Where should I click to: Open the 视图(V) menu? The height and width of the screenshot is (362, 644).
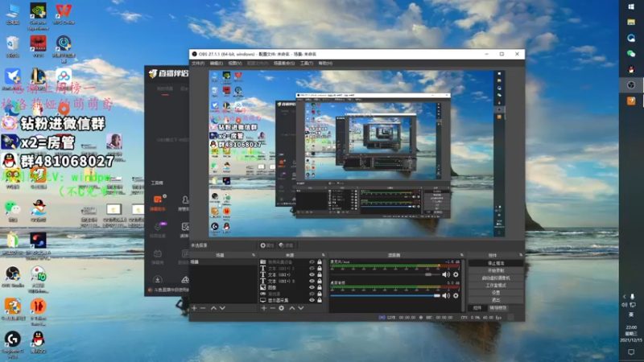point(235,64)
